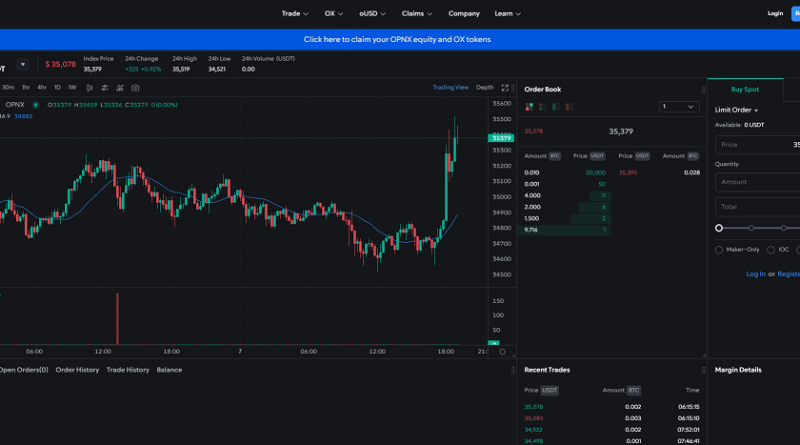Open the Company menu item
The image size is (800, 445).
[x=464, y=14]
